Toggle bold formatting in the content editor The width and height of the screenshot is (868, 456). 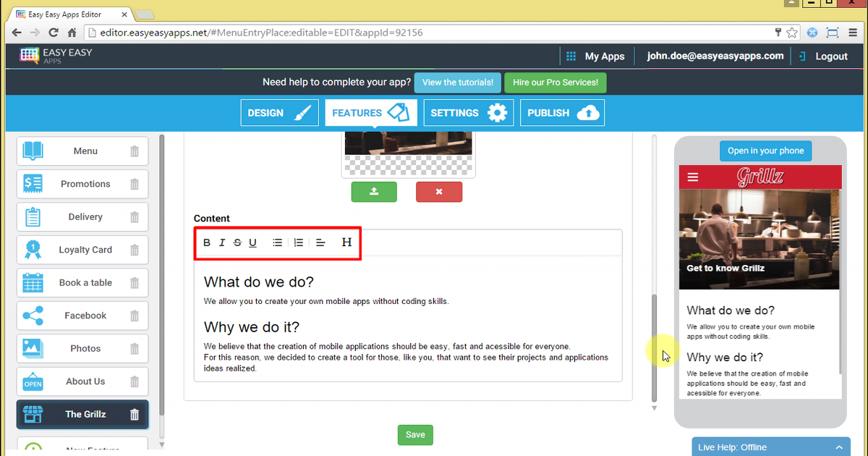pos(206,242)
